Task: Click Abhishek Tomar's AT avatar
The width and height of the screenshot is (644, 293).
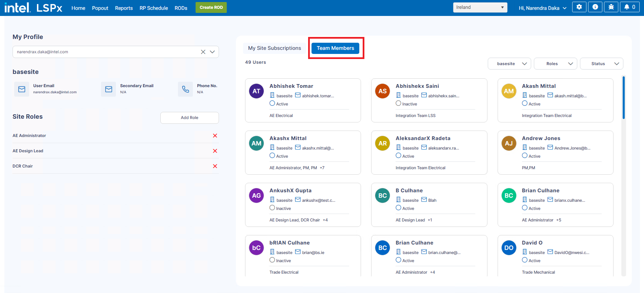Action: click(x=256, y=91)
